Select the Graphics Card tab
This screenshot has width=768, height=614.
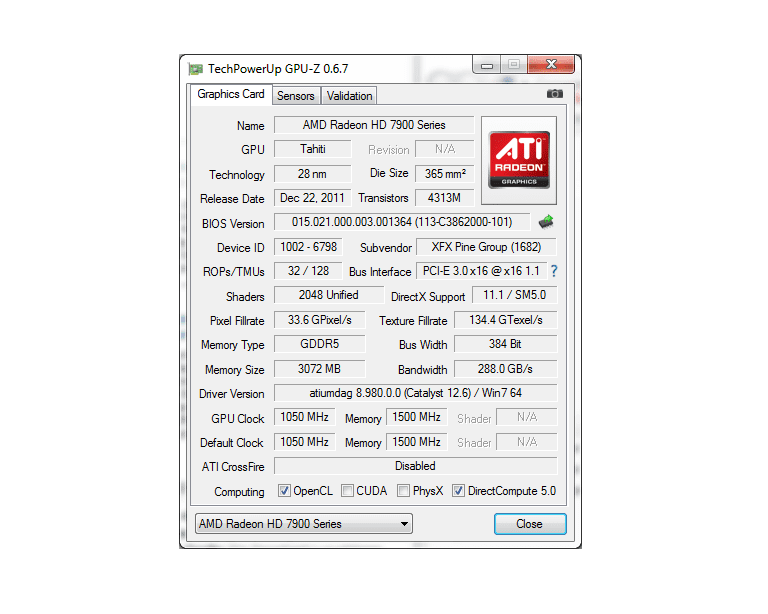point(231,94)
